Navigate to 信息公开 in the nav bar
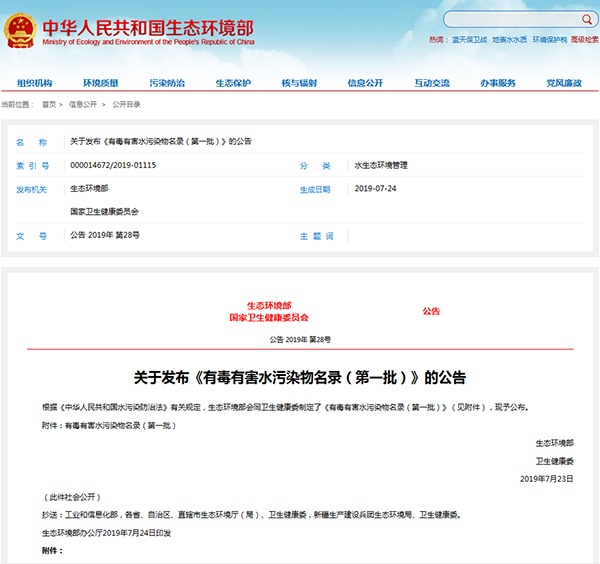This screenshot has width=600, height=564. pos(365,83)
